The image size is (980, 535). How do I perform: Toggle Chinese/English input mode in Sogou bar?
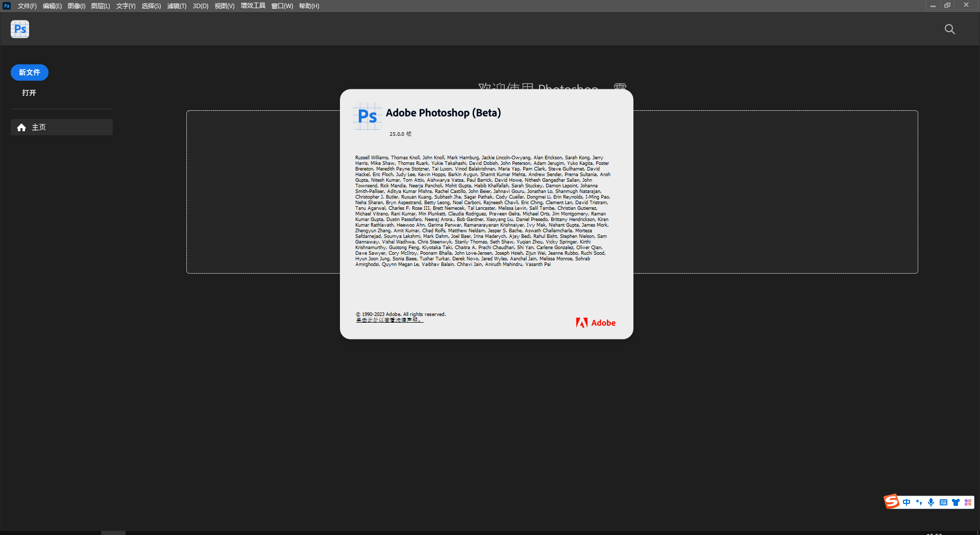[x=906, y=502]
